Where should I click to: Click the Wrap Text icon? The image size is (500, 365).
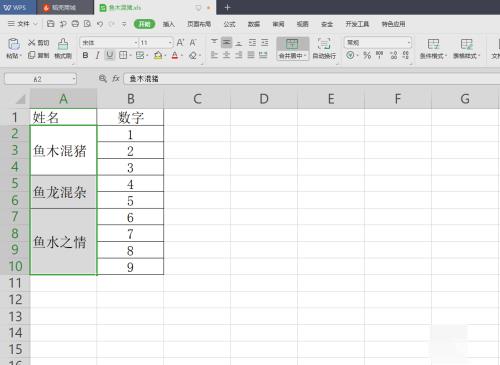[x=324, y=44]
